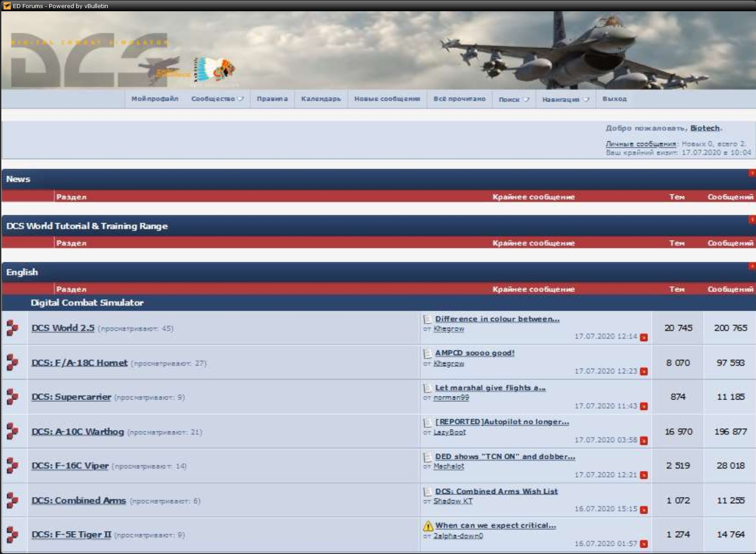Open the Правила page
Image resolution: width=756 pixels, height=554 pixels.
click(x=272, y=99)
